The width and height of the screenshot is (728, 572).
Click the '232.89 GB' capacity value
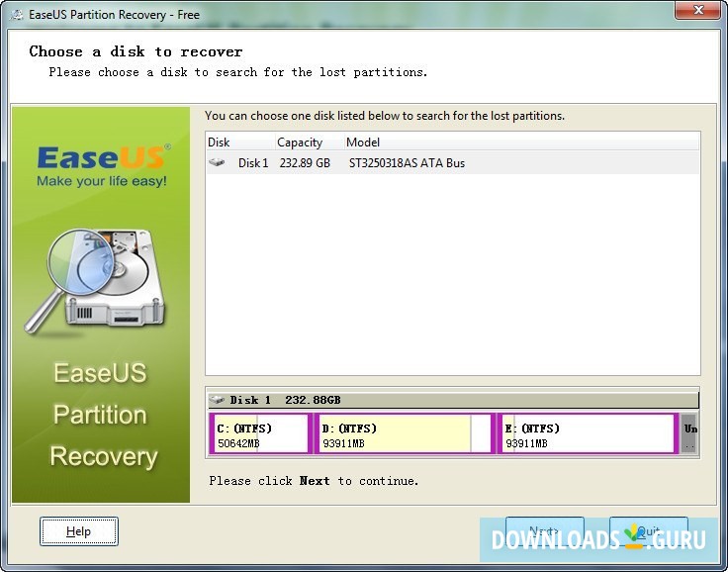click(305, 163)
